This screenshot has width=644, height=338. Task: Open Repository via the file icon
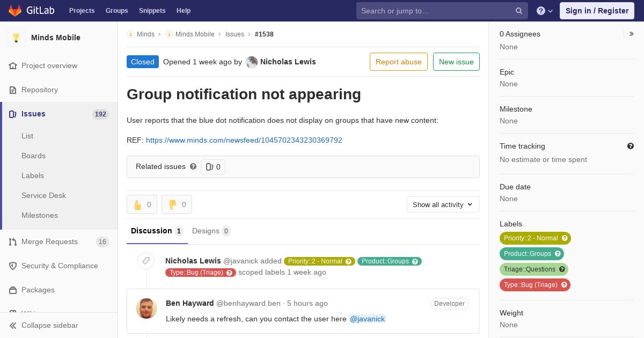click(x=13, y=90)
